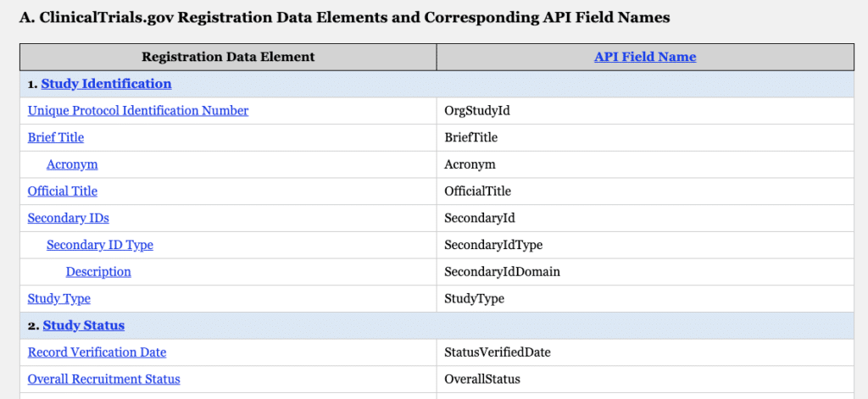The height and width of the screenshot is (399, 868).
Task: Click the StatusVerifiedDate field cell
Action: (645, 352)
